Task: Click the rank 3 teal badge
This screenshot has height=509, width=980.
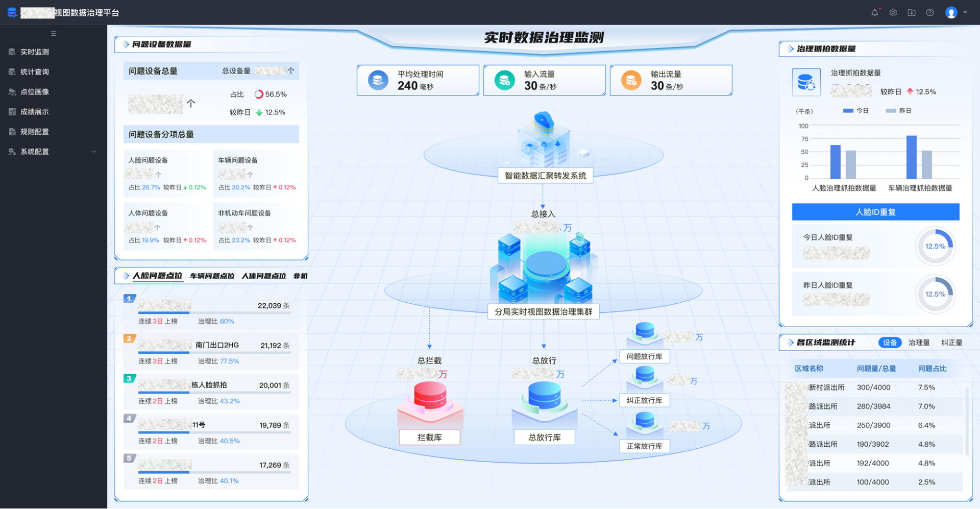Action: pyautogui.click(x=129, y=378)
